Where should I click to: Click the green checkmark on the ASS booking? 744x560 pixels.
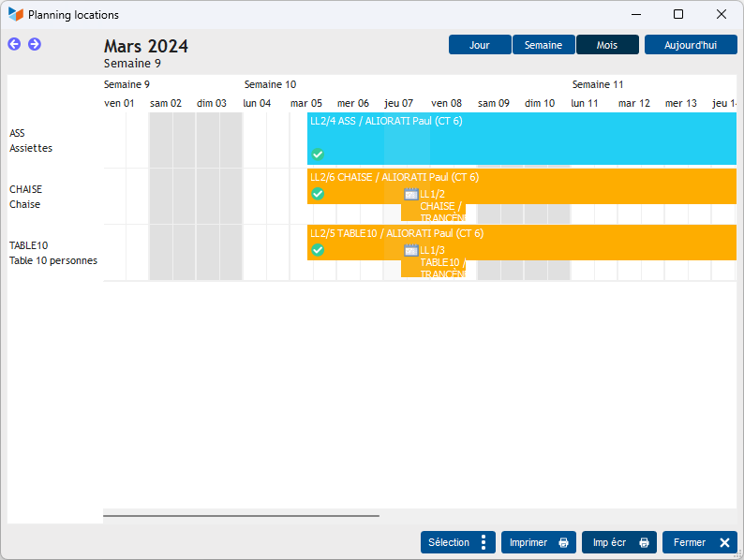point(318,155)
